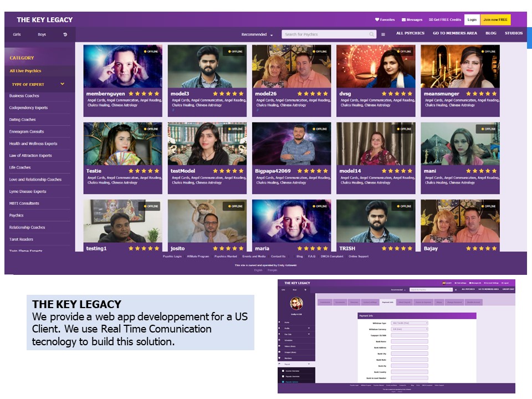
Task: Select Law of Attraction Experts
Action: click(30, 155)
